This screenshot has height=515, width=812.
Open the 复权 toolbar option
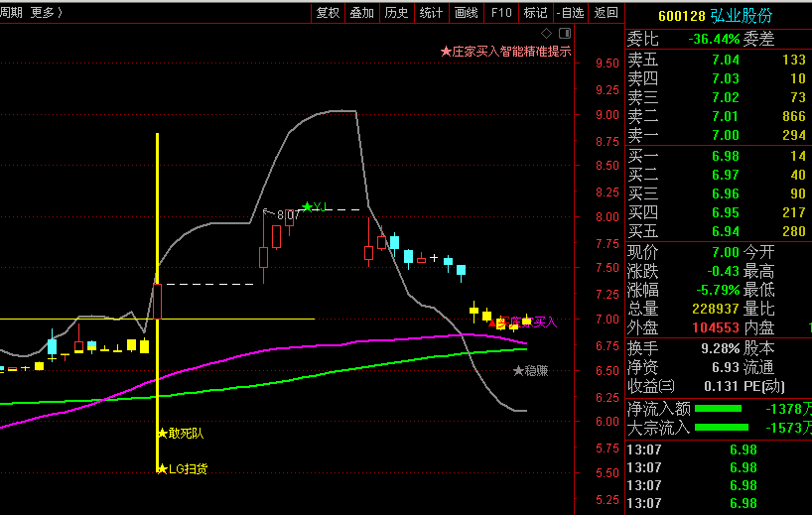(328, 13)
